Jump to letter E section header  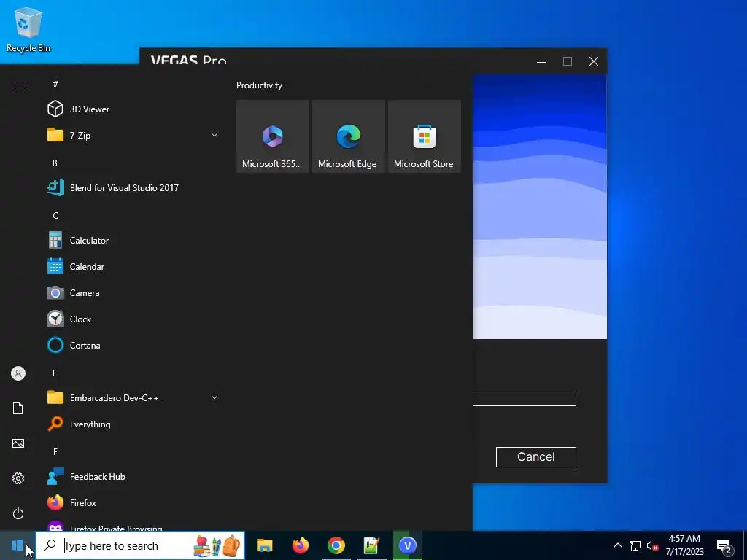coord(55,373)
